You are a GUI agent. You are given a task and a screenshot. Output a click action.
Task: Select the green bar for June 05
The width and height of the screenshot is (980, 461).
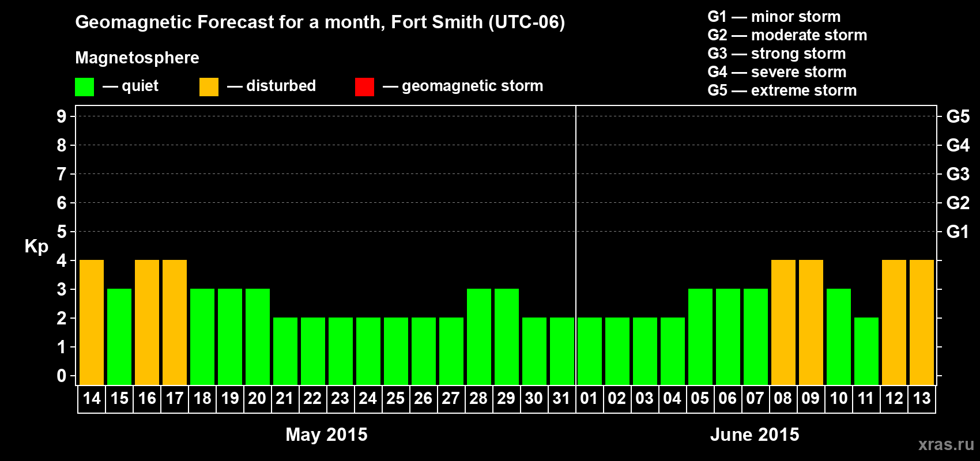[x=700, y=337]
